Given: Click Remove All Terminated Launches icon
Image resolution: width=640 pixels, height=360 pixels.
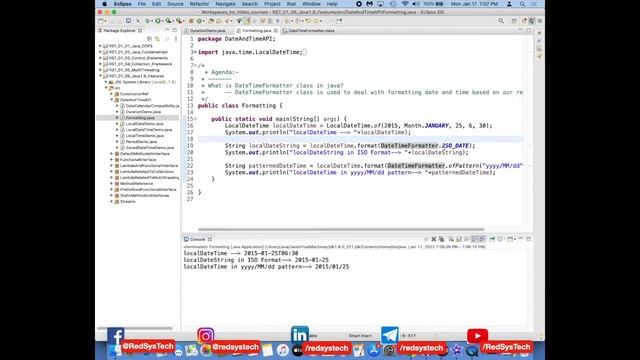Looking at the screenshot, I should (441, 239).
